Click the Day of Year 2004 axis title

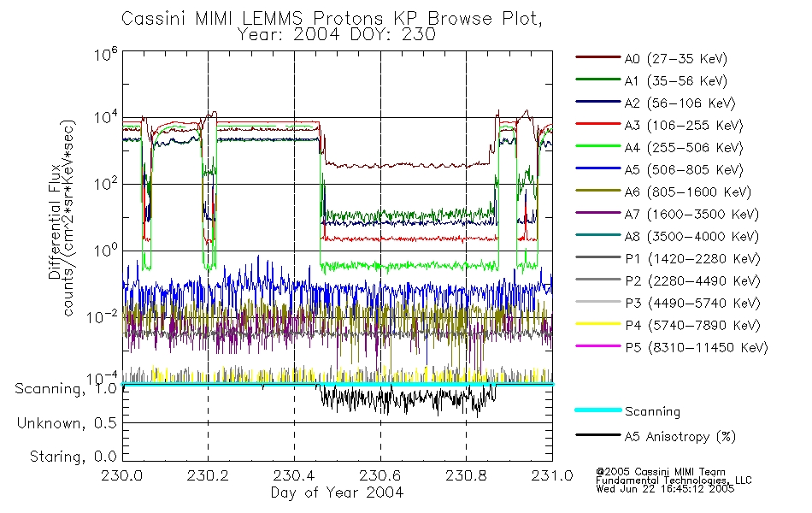click(x=337, y=492)
